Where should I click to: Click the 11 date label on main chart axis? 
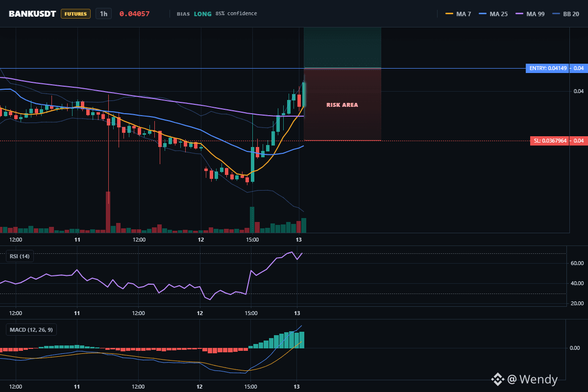[77, 240]
